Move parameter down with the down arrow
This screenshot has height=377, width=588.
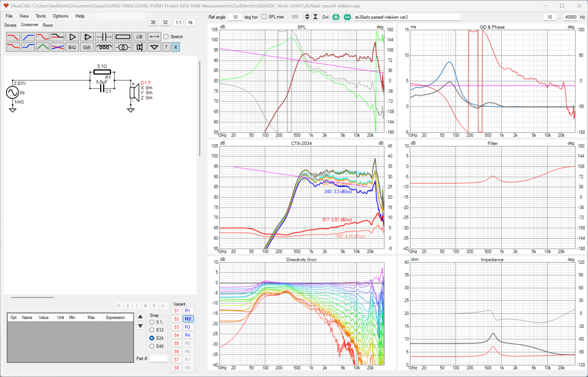140,326
